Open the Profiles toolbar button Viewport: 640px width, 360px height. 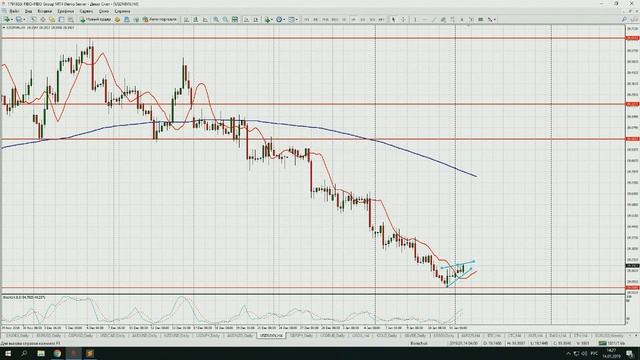click(18, 20)
